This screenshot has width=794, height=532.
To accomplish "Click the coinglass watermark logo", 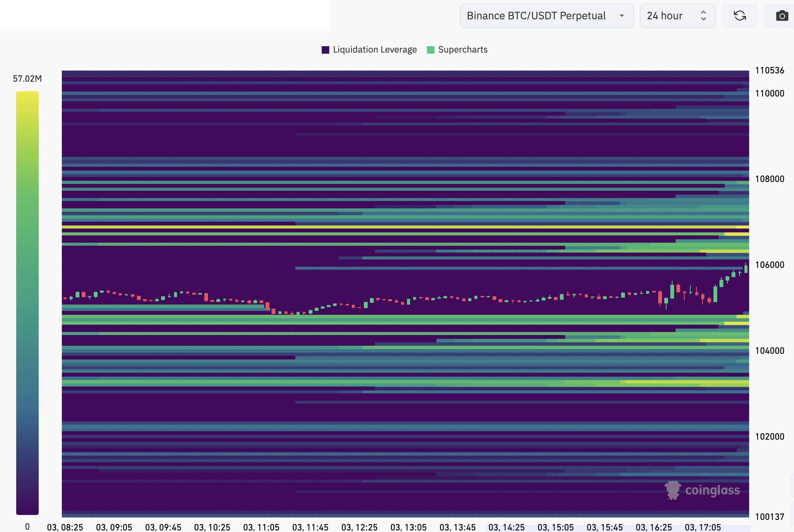I will tap(702, 490).
